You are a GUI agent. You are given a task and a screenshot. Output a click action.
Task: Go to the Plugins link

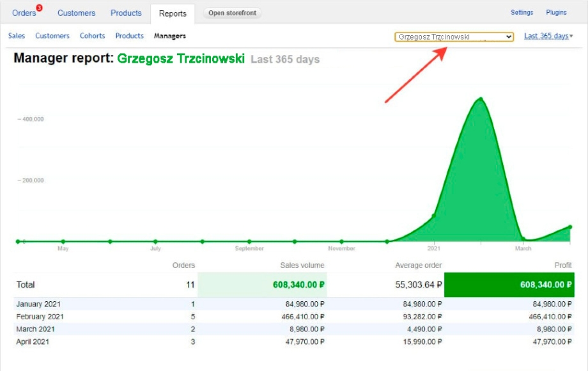click(556, 13)
